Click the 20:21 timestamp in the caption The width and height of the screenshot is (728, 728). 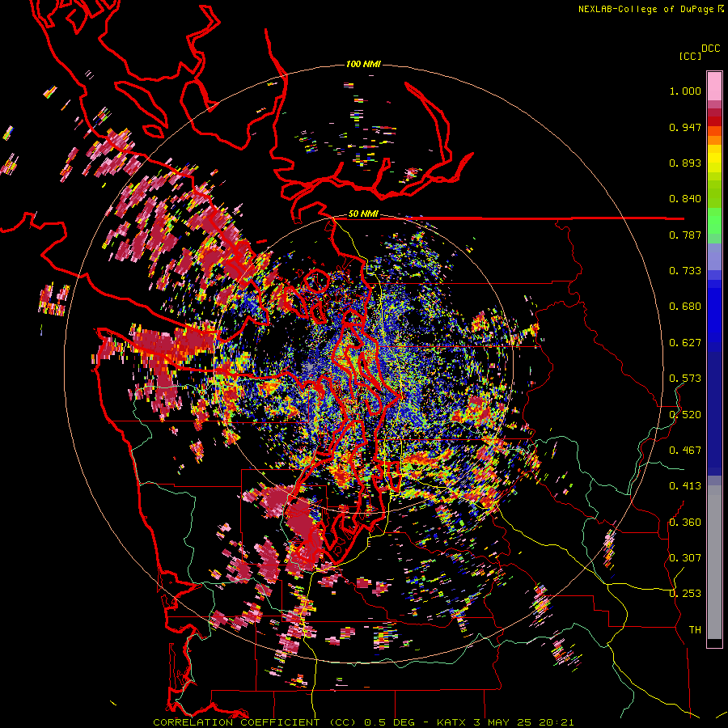(557, 722)
